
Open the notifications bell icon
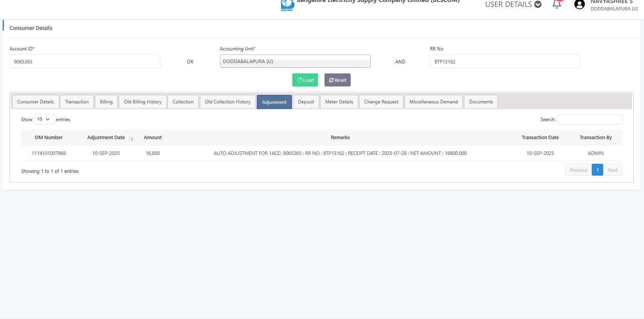557,4
